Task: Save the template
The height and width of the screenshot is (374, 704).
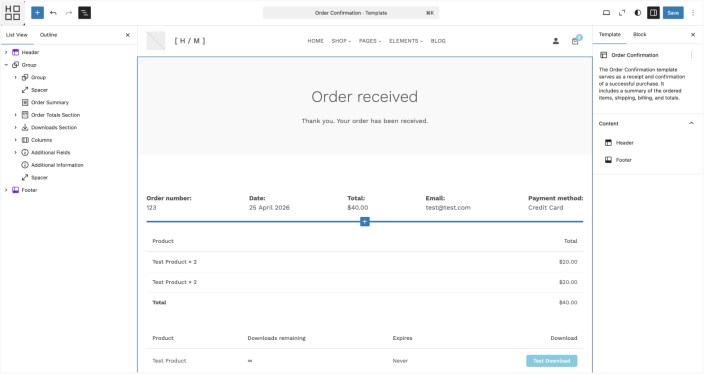Action: pos(673,13)
